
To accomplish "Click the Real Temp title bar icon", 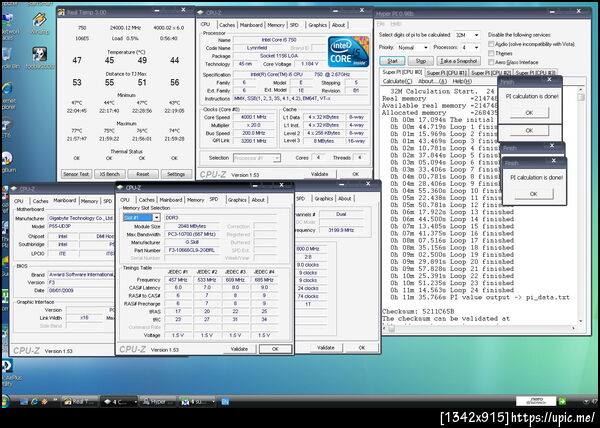I will click(x=61, y=12).
